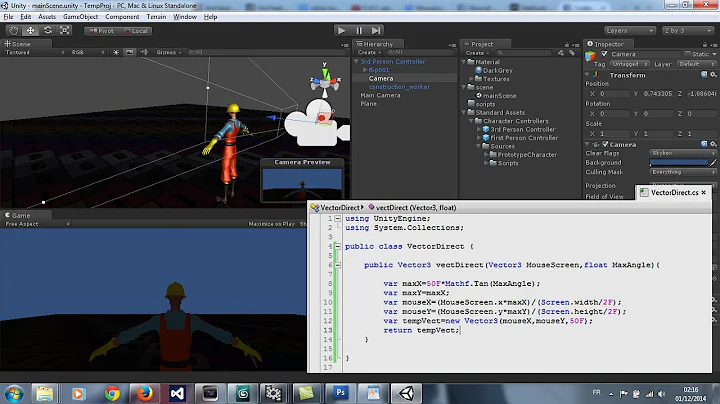This screenshot has height=404, width=720.
Task: Select the scripts folder in Project
Action: coord(481,104)
